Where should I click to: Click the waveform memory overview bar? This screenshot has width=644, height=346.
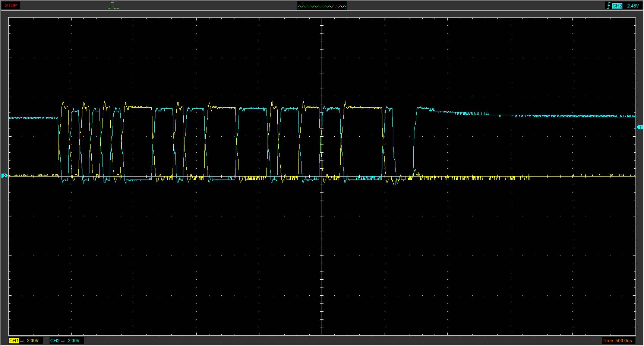pos(322,6)
